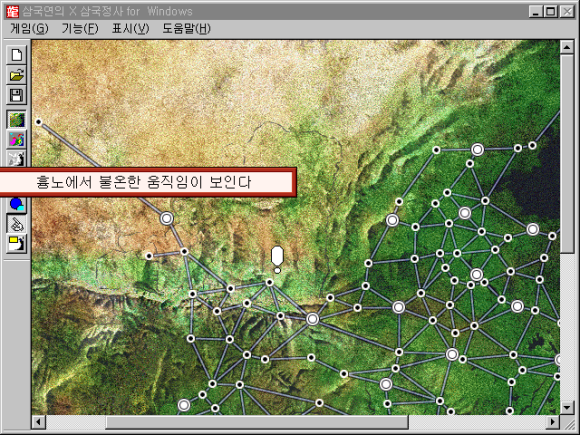Click the white army marker on map
Image resolution: width=580 pixels, height=435 pixels.
click(277, 259)
